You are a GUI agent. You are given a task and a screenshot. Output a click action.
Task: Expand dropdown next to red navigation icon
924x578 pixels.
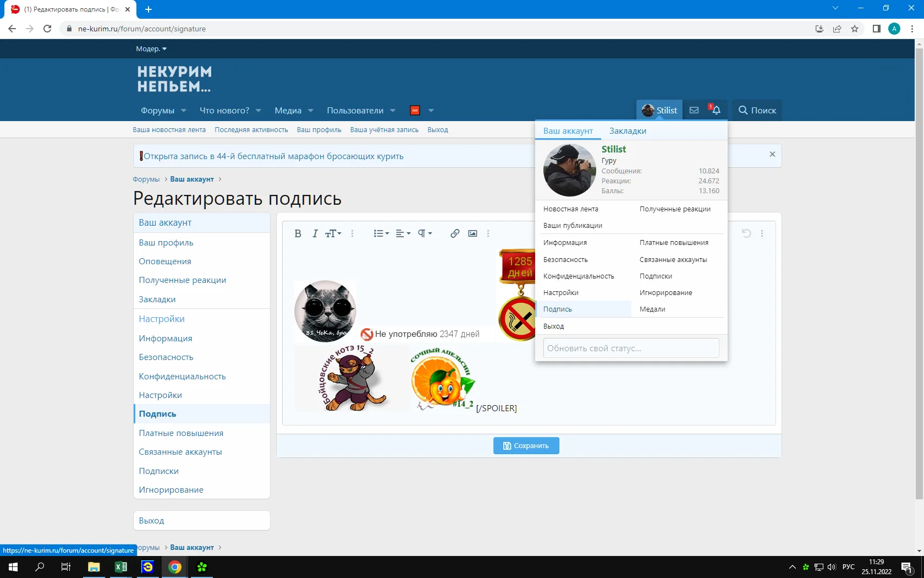click(x=431, y=111)
